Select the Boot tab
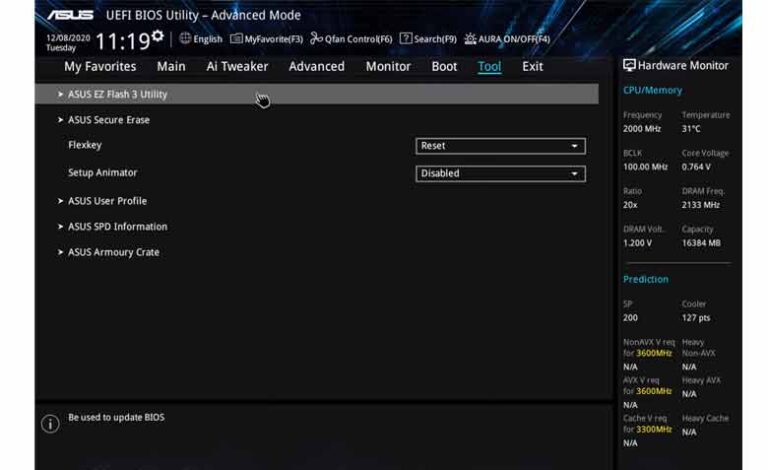Image resolution: width=768 pixels, height=470 pixels. point(444,67)
